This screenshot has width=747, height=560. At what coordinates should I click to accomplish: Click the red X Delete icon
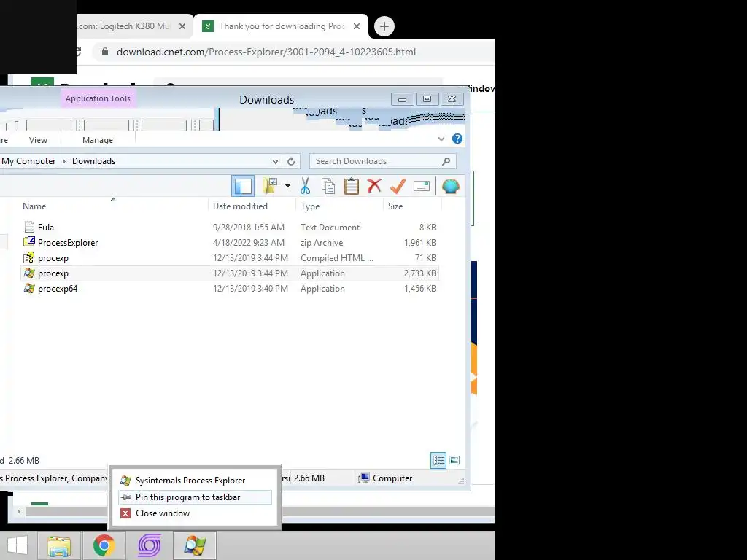374,186
